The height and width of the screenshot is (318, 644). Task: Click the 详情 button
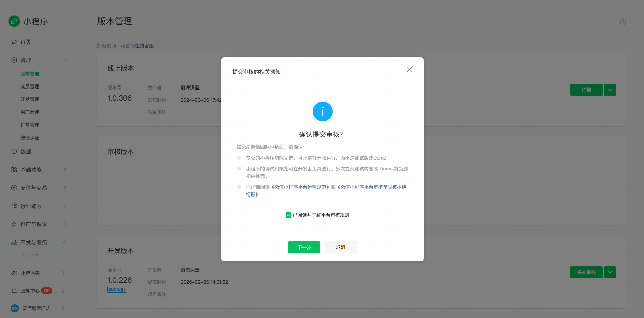586,90
